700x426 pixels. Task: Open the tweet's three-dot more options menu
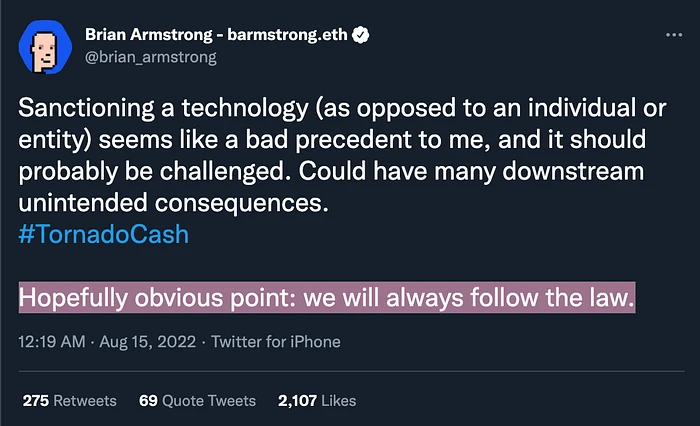(x=673, y=35)
